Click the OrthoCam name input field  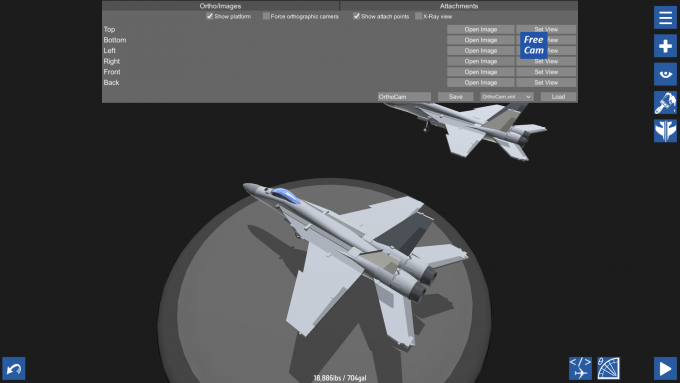pyautogui.click(x=404, y=97)
